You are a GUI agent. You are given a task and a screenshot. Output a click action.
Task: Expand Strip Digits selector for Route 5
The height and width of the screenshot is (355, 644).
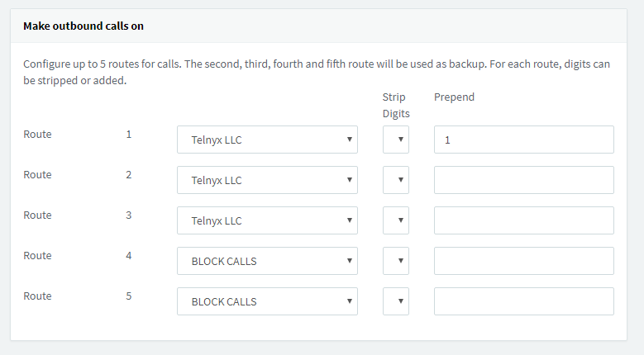396,301
